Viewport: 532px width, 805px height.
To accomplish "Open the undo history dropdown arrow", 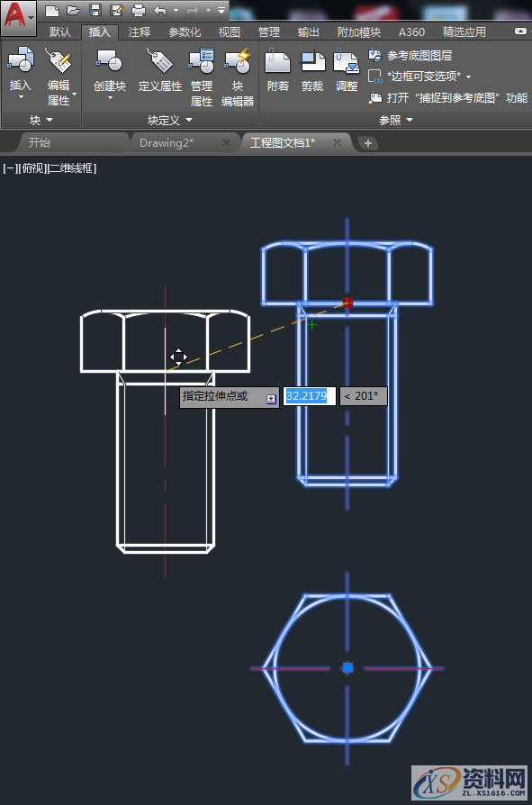I will click(x=176, y=10).
